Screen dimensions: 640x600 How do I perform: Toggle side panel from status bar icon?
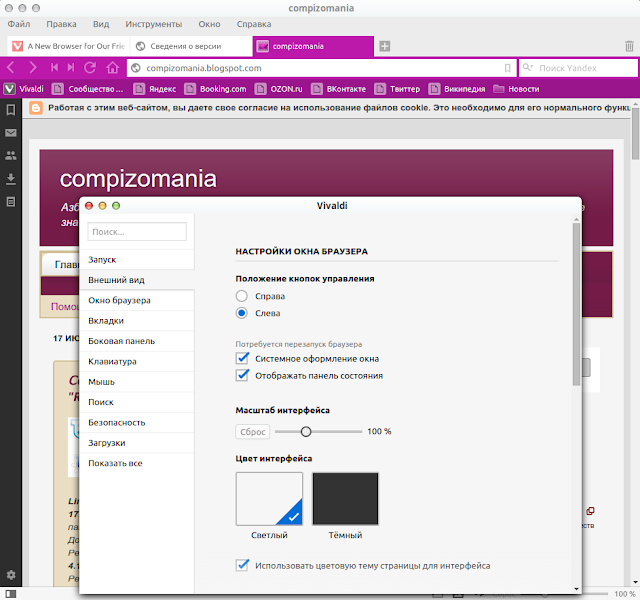pos(11,594)
